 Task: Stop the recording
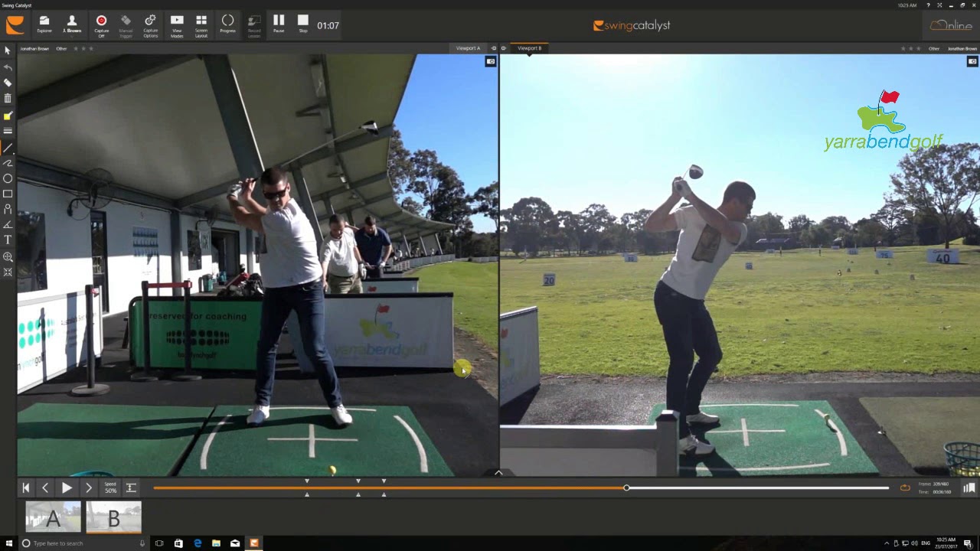303,24
